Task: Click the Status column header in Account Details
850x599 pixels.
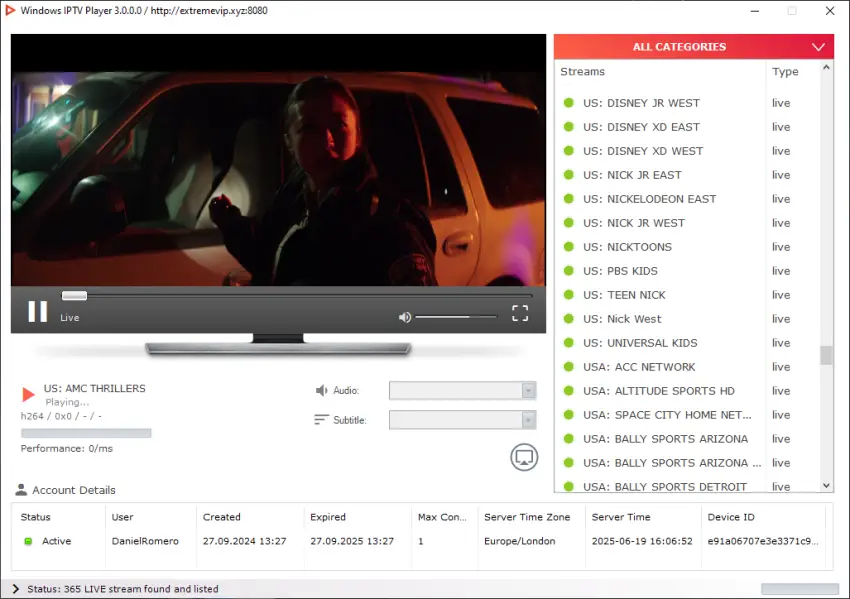Action: (x=35, y=517)
